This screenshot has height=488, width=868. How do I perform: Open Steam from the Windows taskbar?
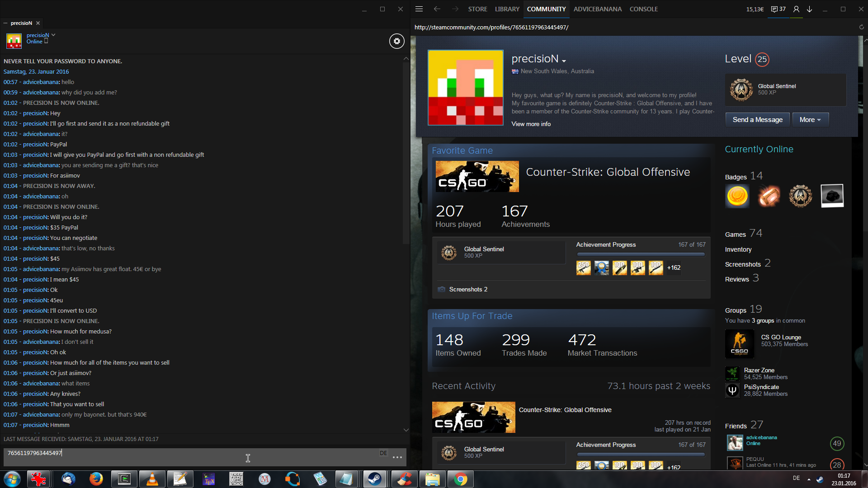click(x=374, y=479)
